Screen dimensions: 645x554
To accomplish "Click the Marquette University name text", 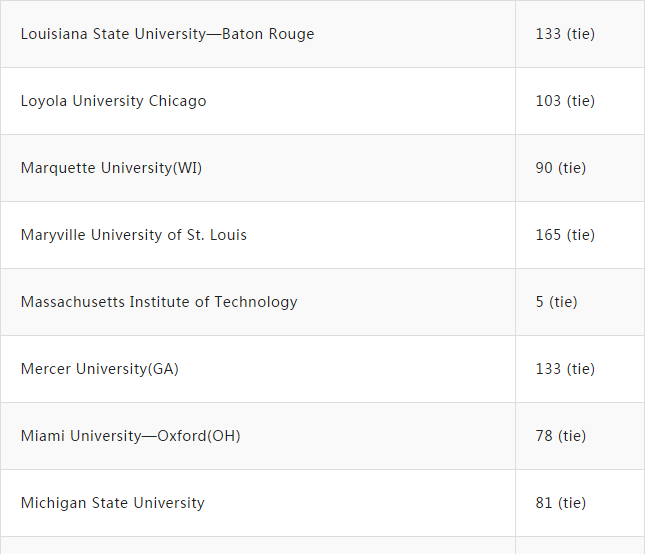I will (x=96, y=168).
